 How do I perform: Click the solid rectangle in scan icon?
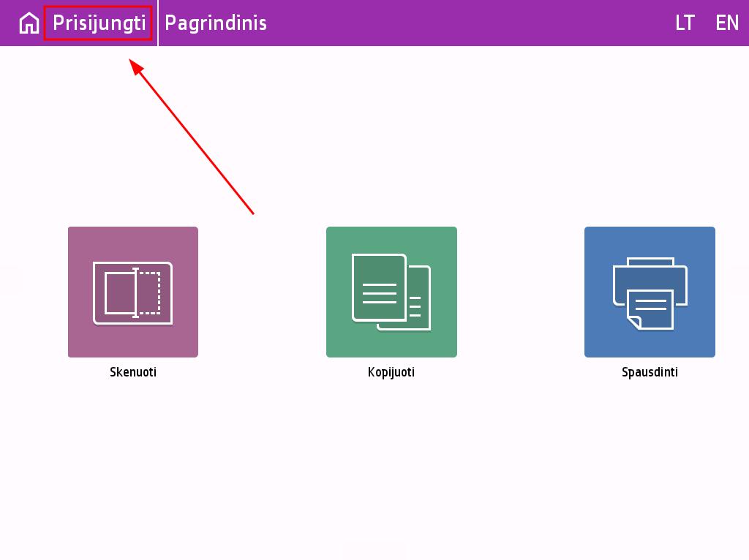click(x=118, y=292)
